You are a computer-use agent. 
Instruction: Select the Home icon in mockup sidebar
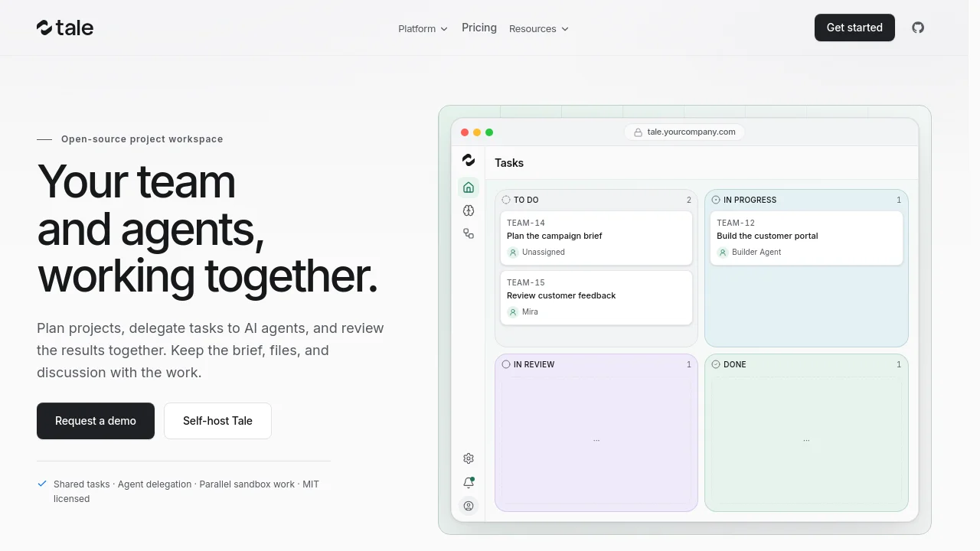pos(469,187)
